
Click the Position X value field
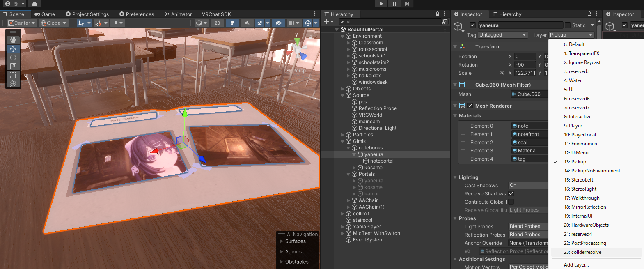[525, 57]
